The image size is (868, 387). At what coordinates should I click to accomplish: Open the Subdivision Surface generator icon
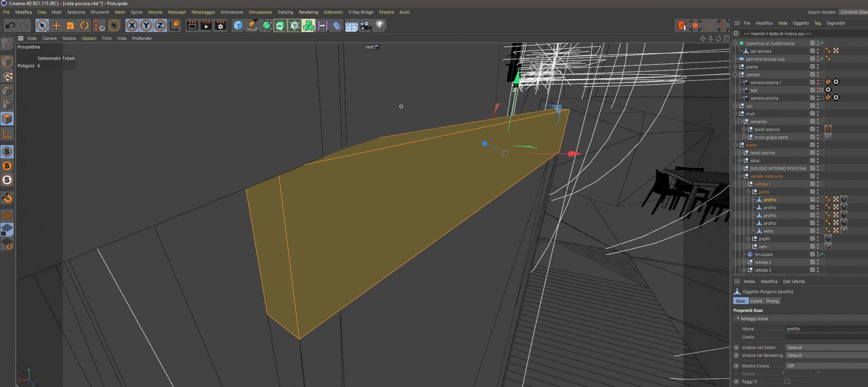(267, 25)
